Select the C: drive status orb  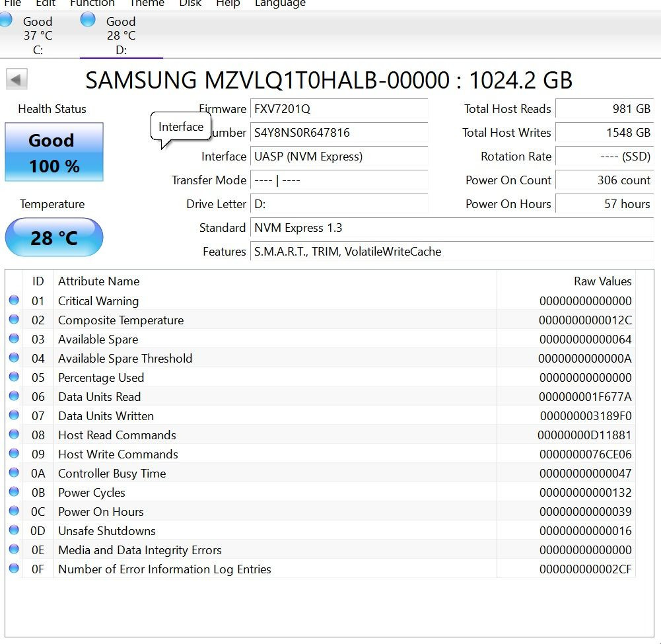(5, 19)
